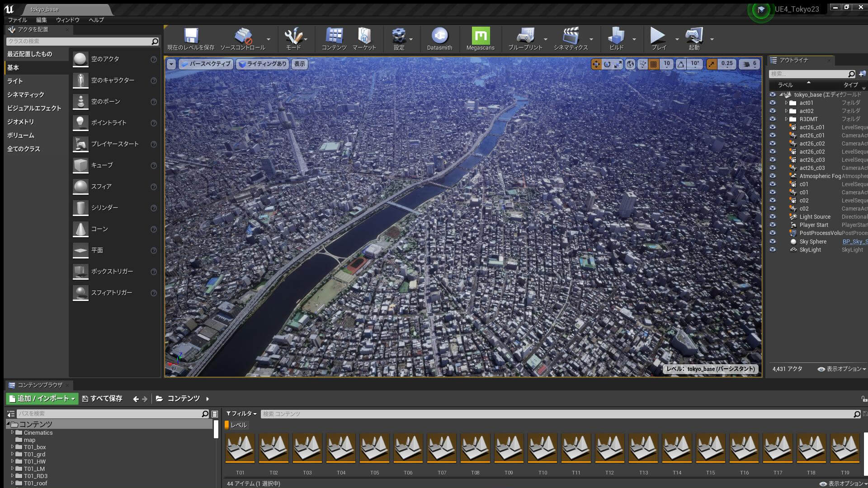This screenshot has width=868, height=488.
Task: Open the Marketplace toolbar icon
Action: pyautogui.click(x=364, y=36)
